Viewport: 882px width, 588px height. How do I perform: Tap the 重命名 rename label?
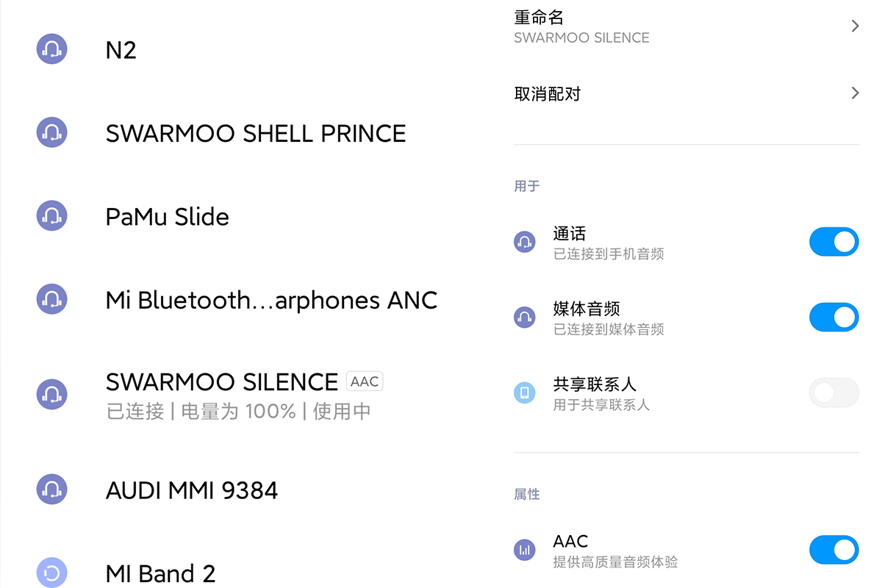[x=539, y=17]
